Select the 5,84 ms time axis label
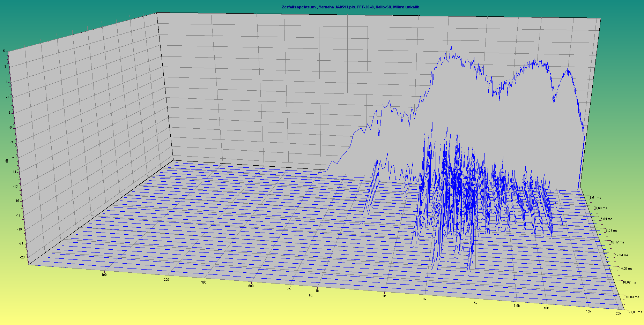 [606, 219]
